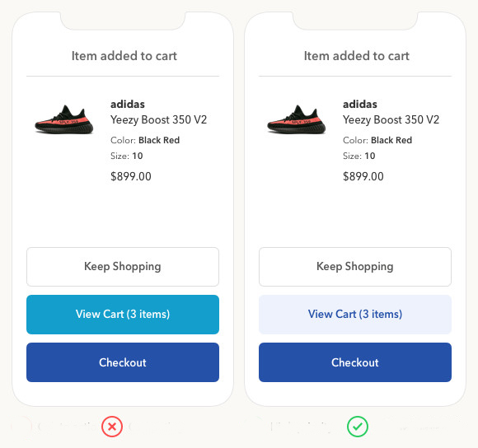The image size is (478, 448).
Task: Click the green checkmark correct icon
Action: click(x=358, y=427)
